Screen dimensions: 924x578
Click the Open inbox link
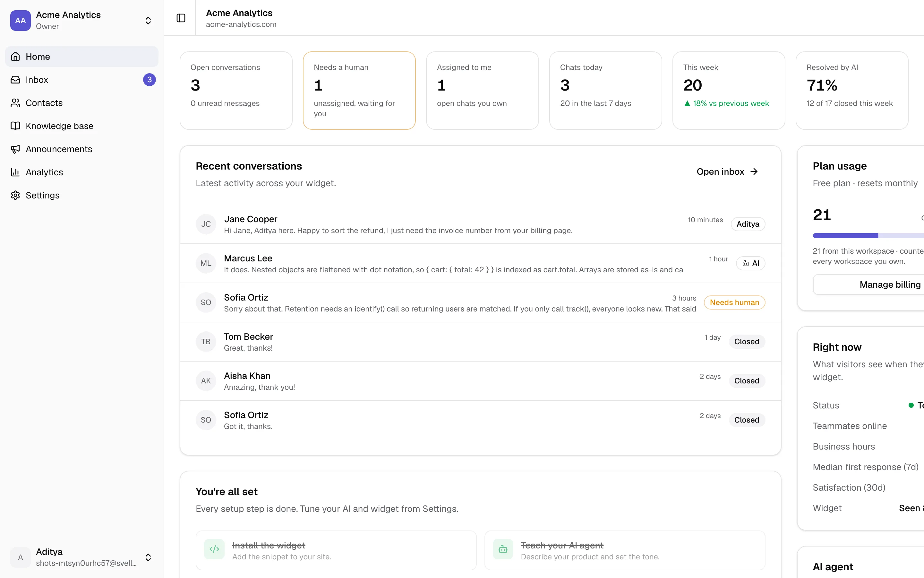[727, 172]
